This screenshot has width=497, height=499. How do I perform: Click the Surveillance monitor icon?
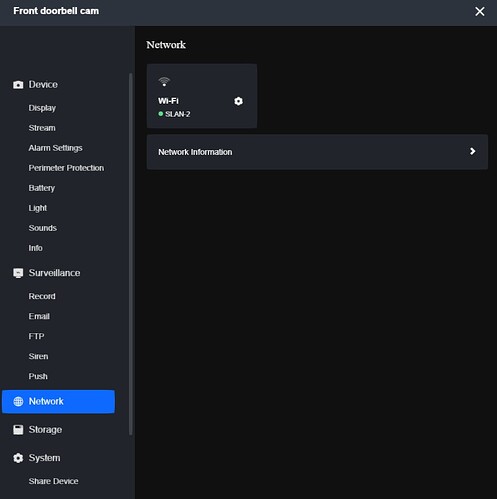[18, 273]
